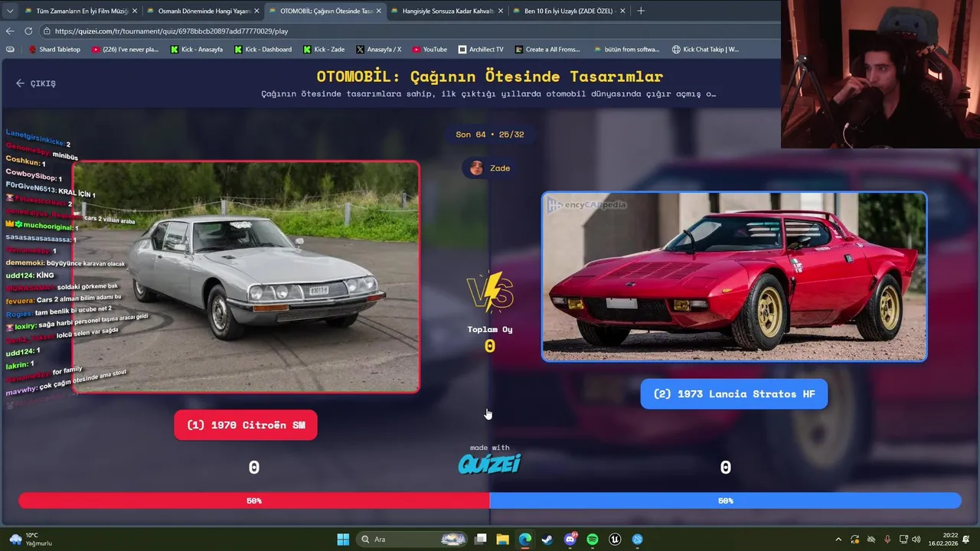980x551 pixels.
Task: Open the volume tray icon
Action: click(916, 540)
